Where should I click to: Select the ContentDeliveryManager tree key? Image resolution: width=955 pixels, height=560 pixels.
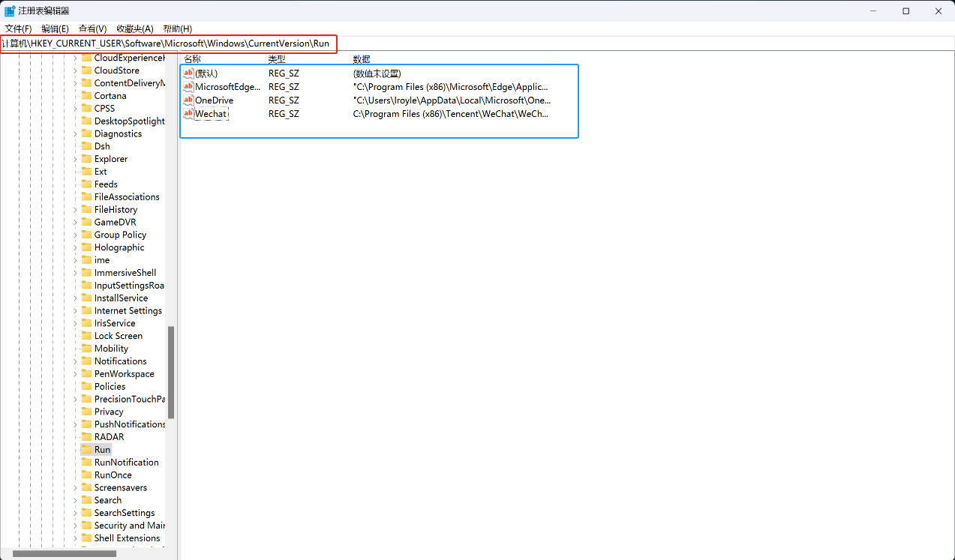pos(129,83)
